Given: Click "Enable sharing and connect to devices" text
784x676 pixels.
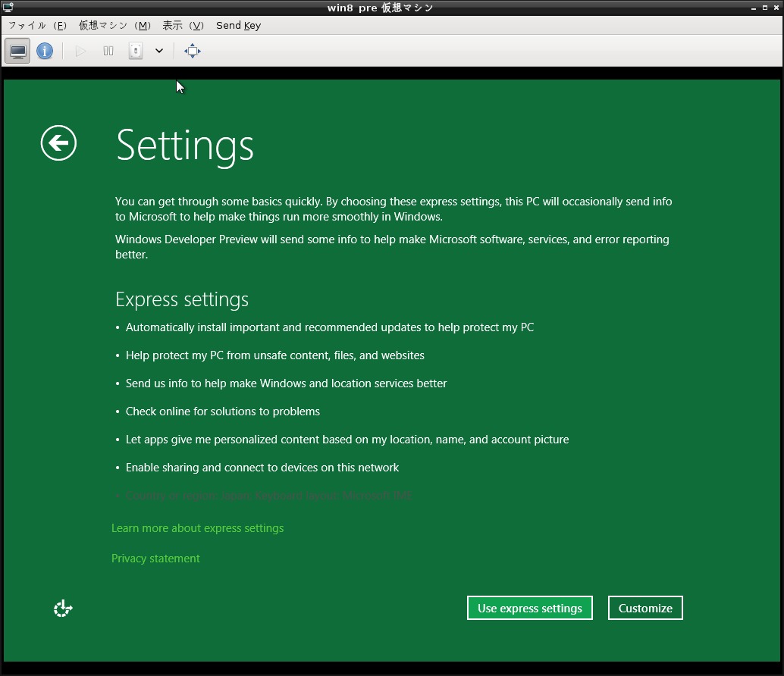Looking at the screenshot, I should pos(262,467).
